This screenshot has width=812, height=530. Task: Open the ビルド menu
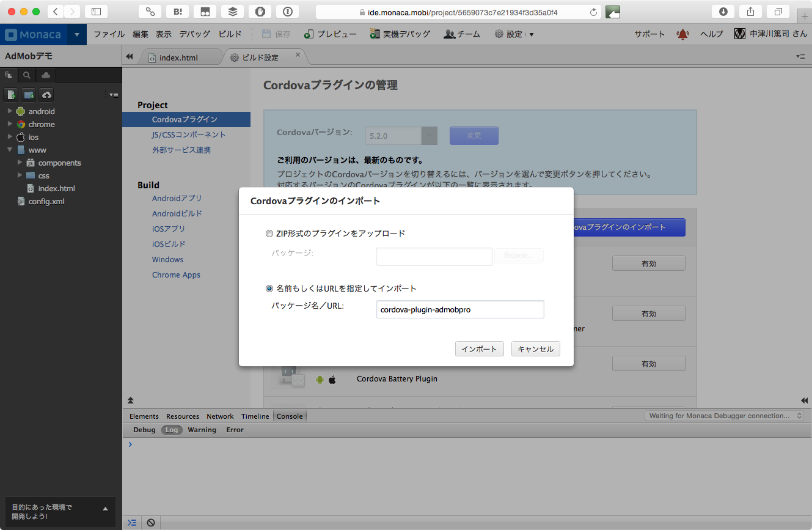tap(230, 34)
